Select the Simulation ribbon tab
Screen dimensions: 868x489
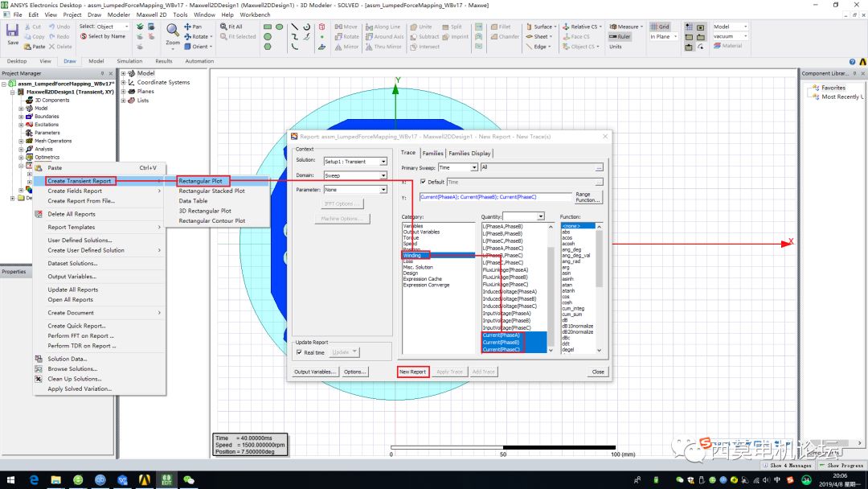[x=129, y=61]
